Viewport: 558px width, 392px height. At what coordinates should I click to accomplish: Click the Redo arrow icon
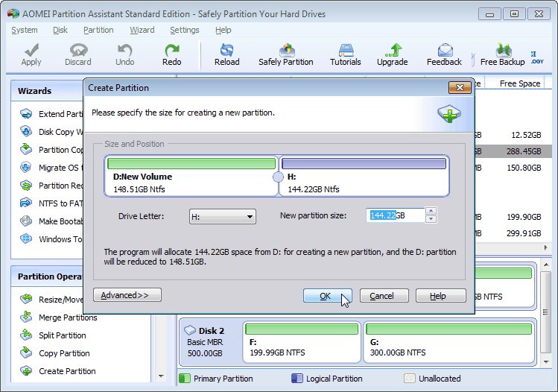[172, 50]
